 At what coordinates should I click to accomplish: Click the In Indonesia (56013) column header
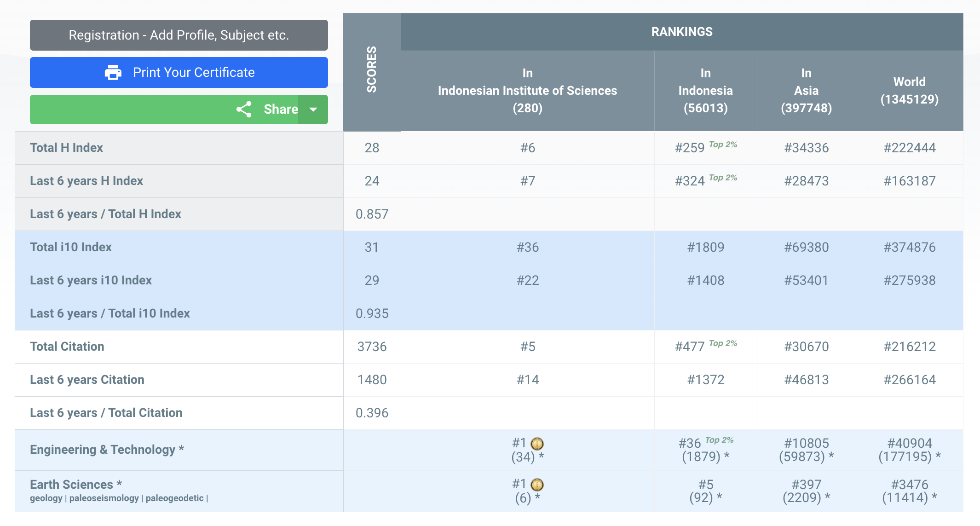pyautogui.click(x=706, y=91)
